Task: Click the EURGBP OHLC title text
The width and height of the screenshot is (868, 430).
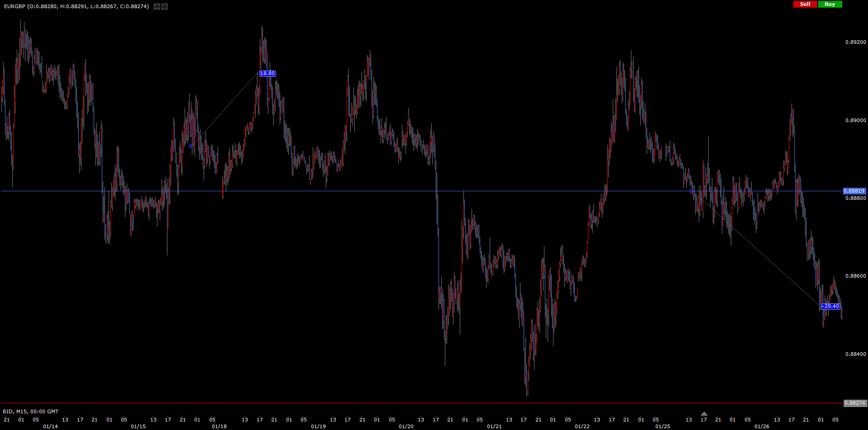Action: [76, 6]
